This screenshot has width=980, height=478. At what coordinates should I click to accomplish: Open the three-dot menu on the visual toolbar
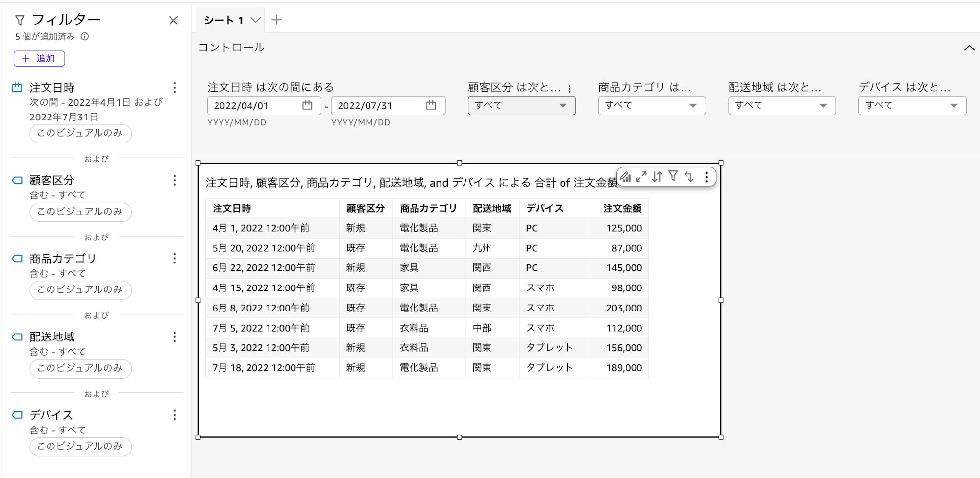pos(707,177)
